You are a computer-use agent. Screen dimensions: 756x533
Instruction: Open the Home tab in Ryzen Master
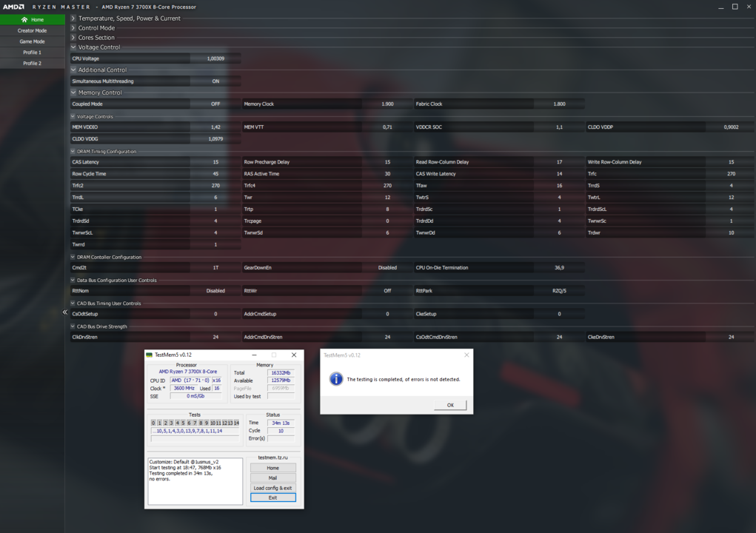[33, 20]
